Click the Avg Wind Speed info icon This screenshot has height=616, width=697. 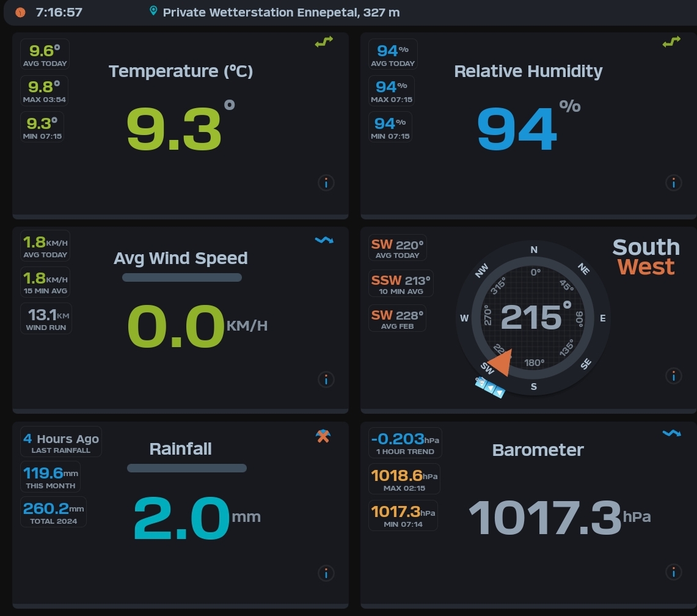326,380
